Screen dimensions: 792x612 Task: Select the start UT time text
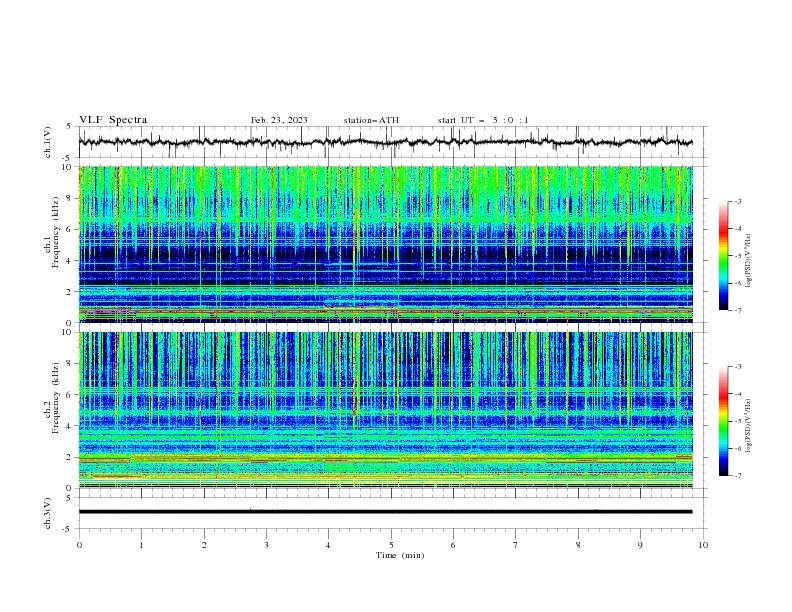pyautogui.click(x=483, y=120)
